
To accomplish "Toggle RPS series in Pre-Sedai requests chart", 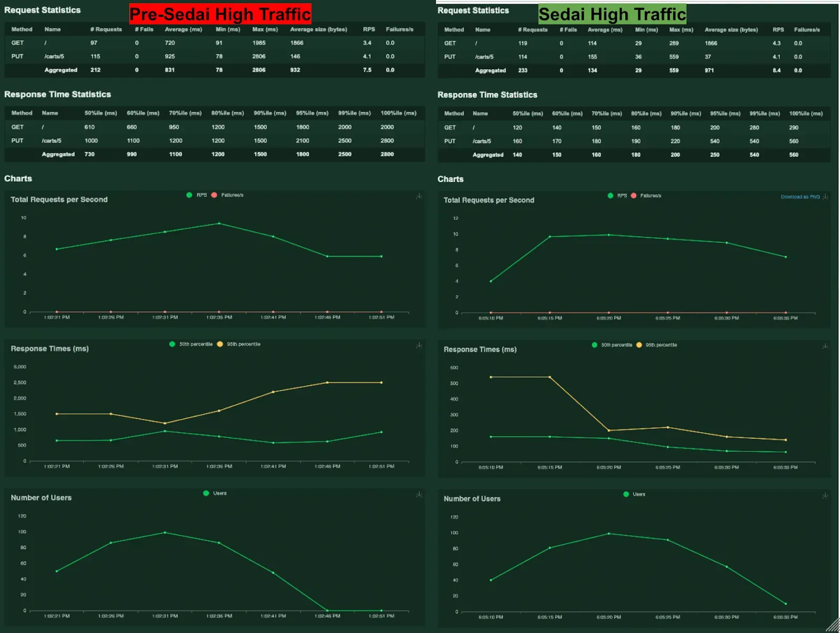I will [197, 195].
